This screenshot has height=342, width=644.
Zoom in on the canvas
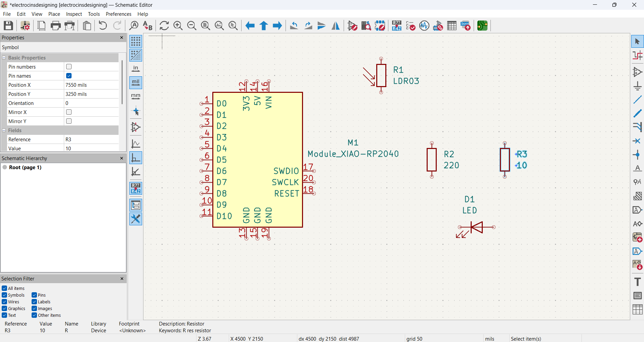[x=178, y=26]
